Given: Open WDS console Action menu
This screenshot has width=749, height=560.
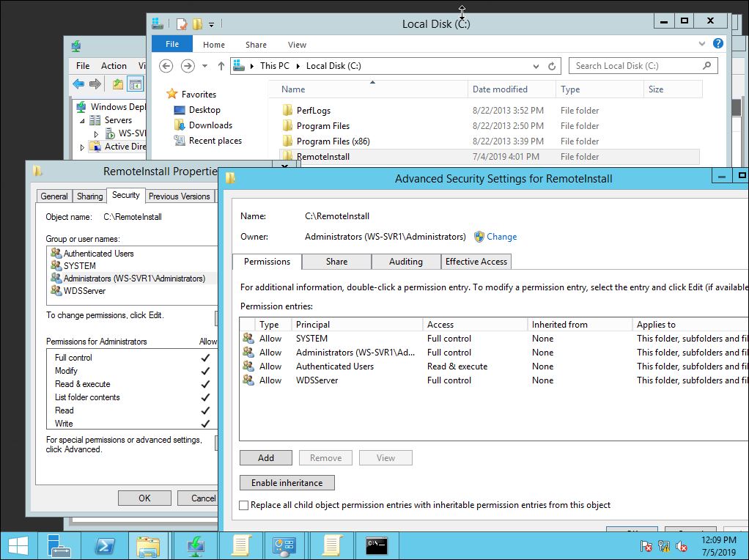Looking at the screenshot, I should (x=114, y=65).
